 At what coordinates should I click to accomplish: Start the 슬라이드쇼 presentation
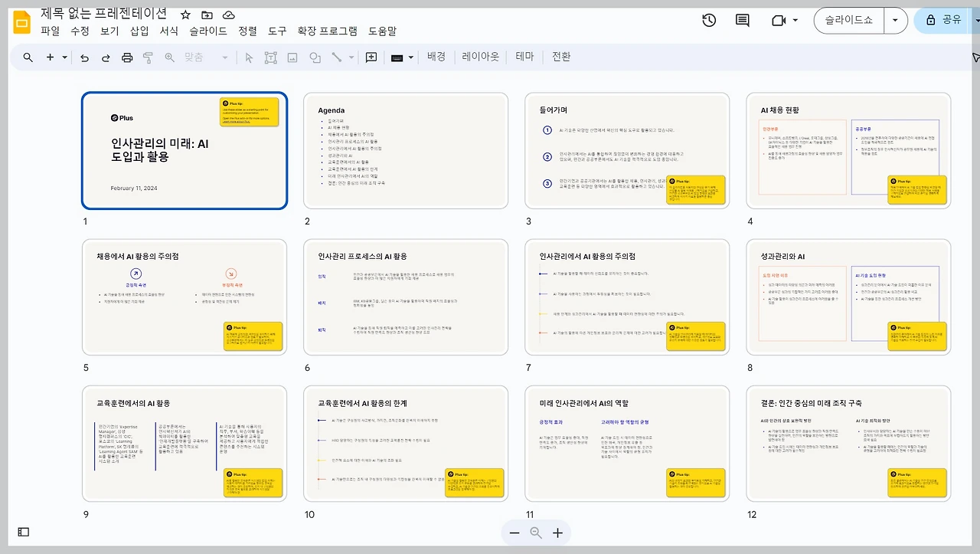tap(848, 21)
